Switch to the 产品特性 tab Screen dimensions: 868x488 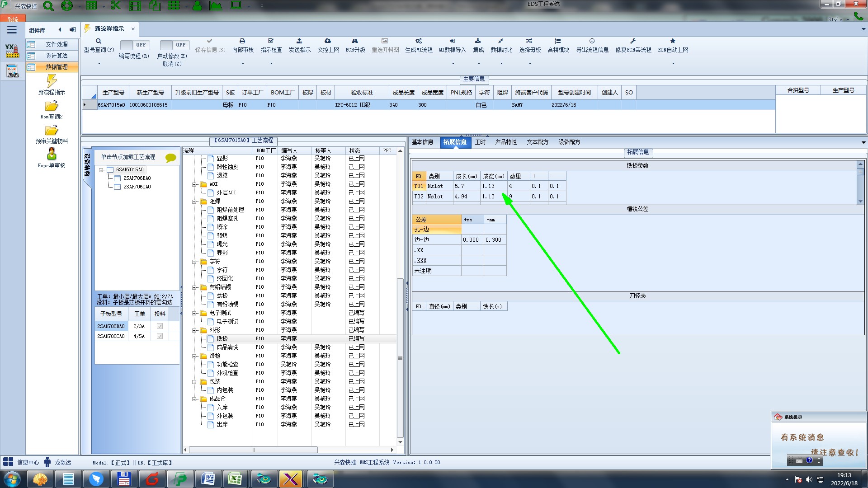point(505,142)
